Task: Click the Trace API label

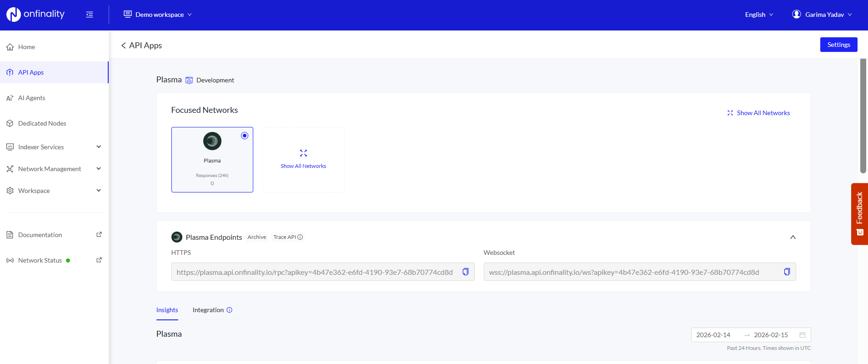Action: click(x=285, y=237)
